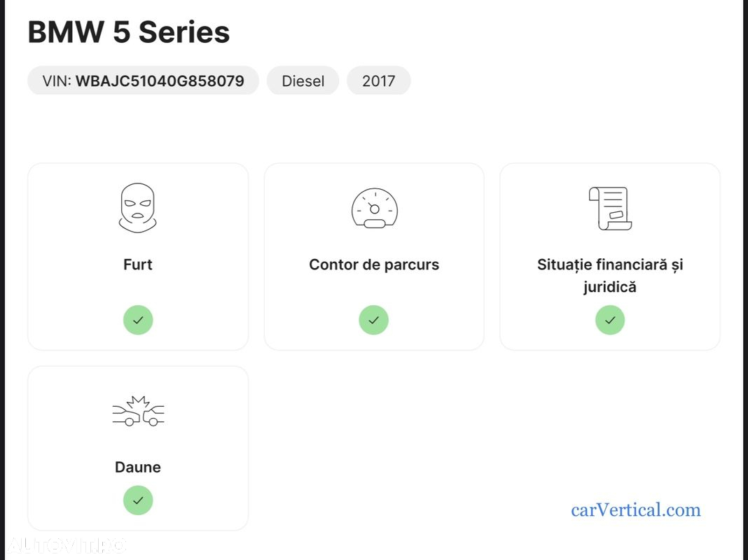This screenshot has height=560, width=748.
Task: Open the Furt card label
Action: (138, 265)
